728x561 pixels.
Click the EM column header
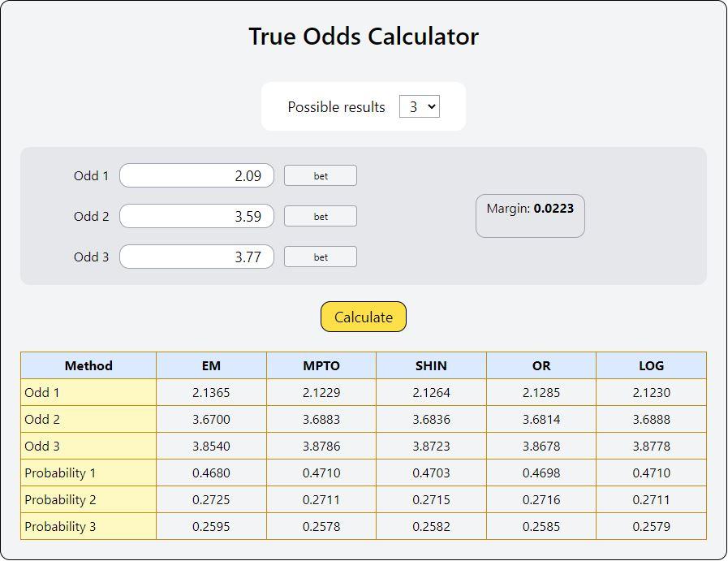click(211, 365)
